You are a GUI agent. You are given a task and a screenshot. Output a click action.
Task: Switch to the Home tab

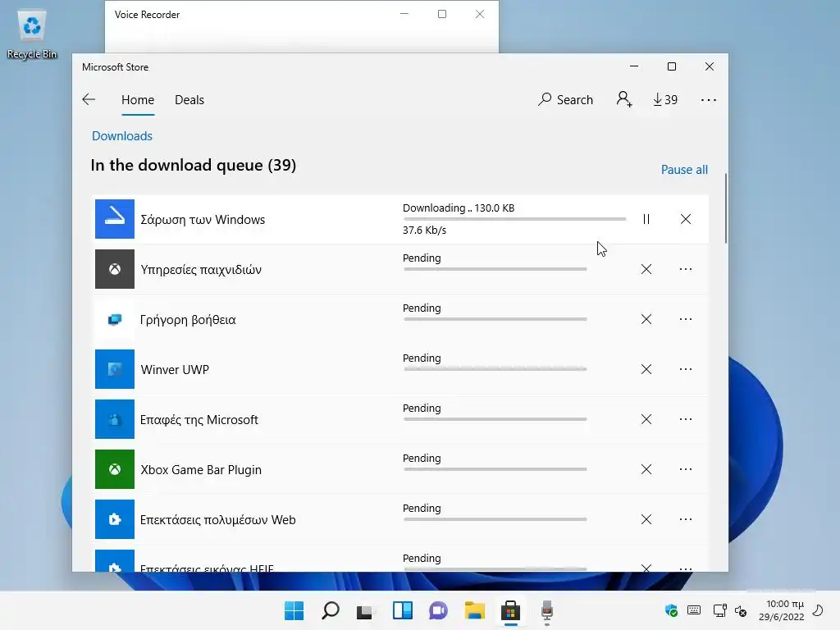(x=138, y=100)
